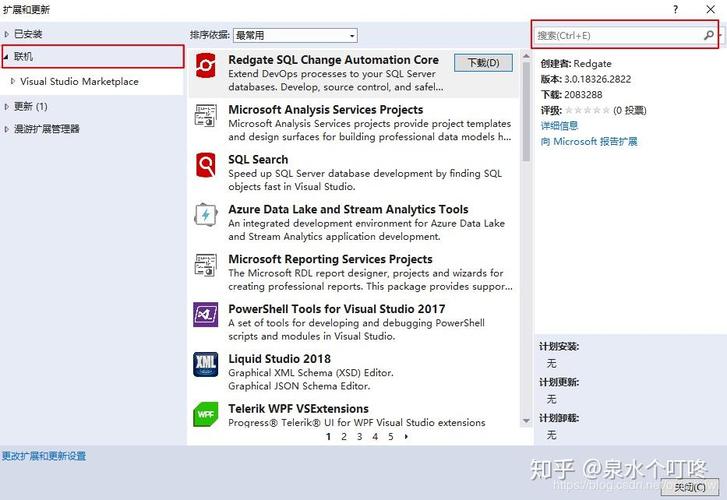Screen dimensions: 727x500
Task: Click the scroll up arrow of list
Action: [526, 56]
